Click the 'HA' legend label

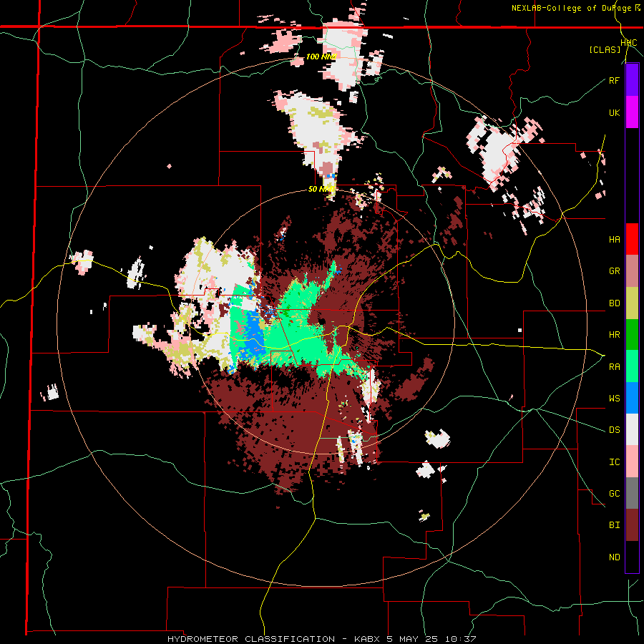(614, 240)
